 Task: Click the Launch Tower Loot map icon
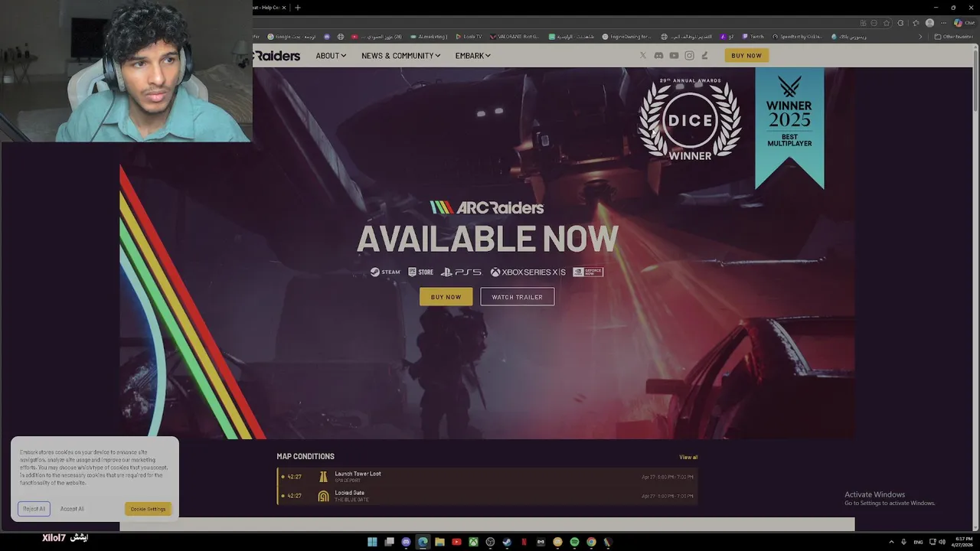(x=323, y=477)
